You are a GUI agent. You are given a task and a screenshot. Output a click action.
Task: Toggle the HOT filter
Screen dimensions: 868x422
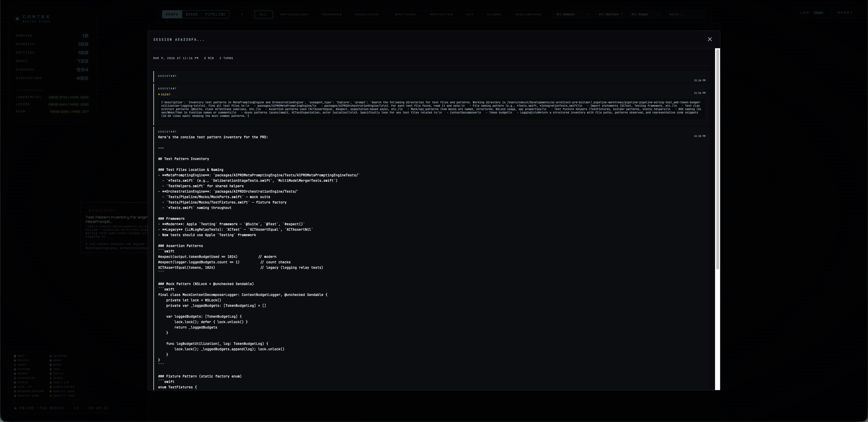click(470, 14)
